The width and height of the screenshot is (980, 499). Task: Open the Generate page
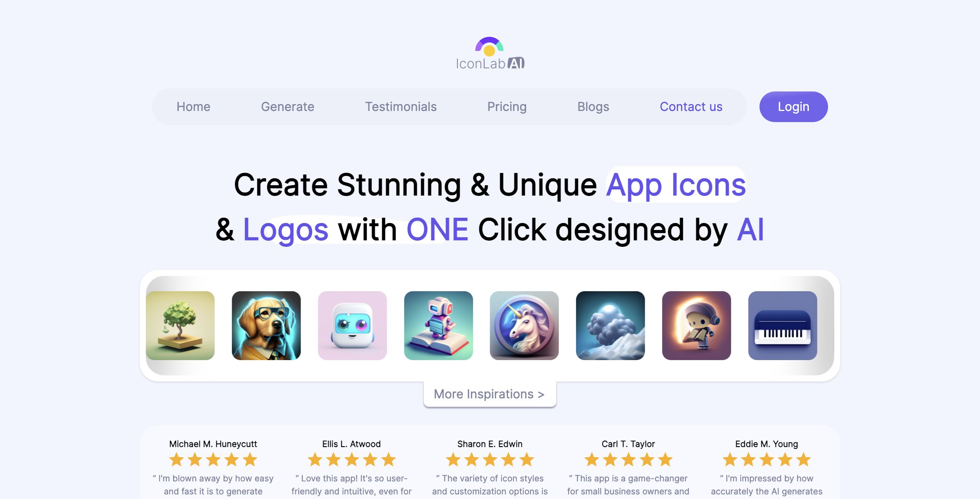(x=287, y=107)
